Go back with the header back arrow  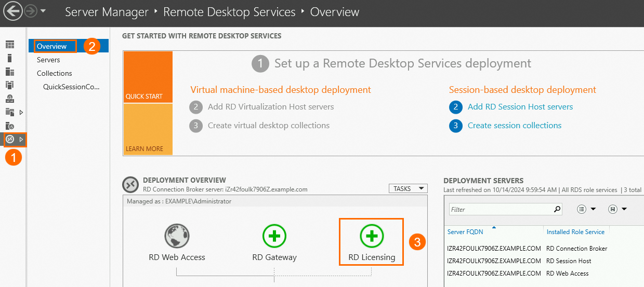(12, 11)
